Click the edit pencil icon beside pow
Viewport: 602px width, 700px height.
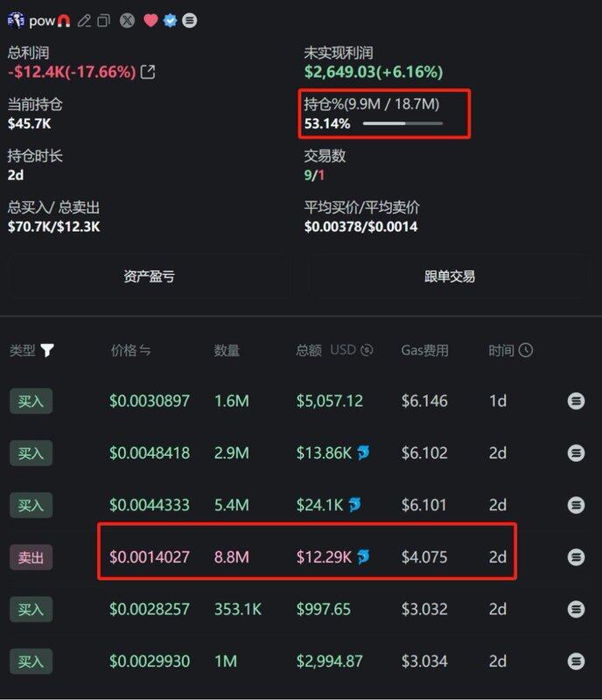click(x=84, y=20)
